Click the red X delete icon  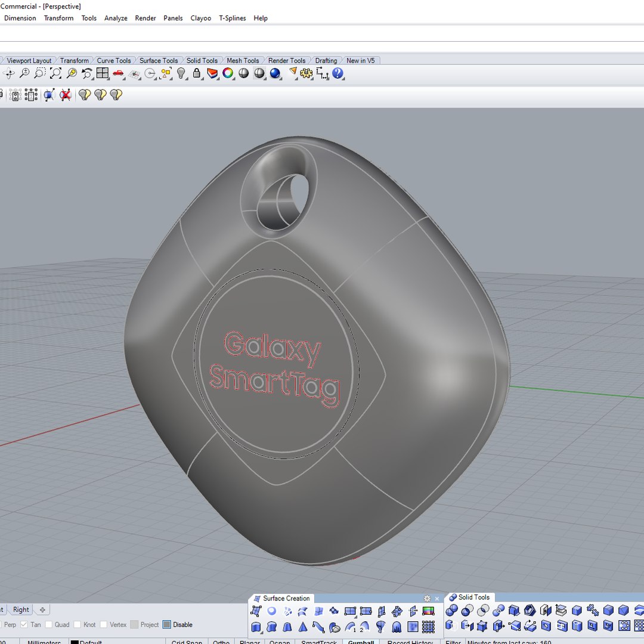[x=66, y=95]
